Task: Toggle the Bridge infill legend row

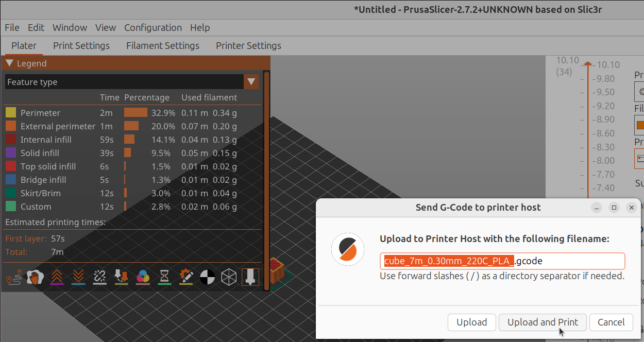Action: pyautogui.click(x=133, y=180)
